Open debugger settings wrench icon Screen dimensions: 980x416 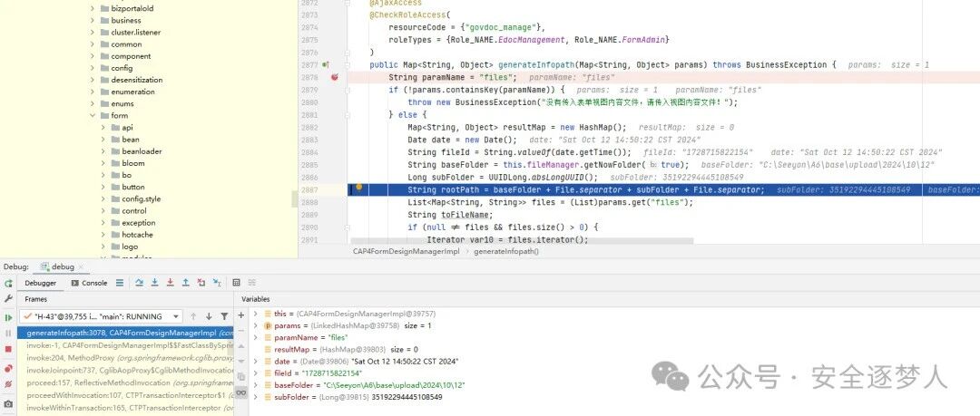coord(8,299)
